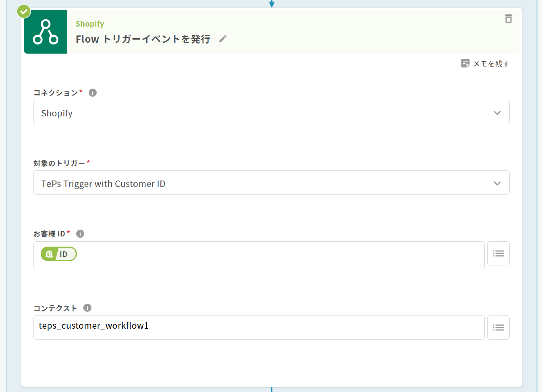This screenshot has height=392, width=542.
Task: Click メモを残す link text
Action: tap(491, 63)
